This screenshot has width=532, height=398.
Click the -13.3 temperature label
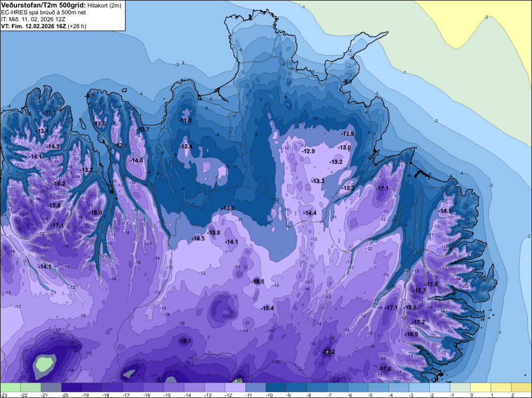coord(318,181)
